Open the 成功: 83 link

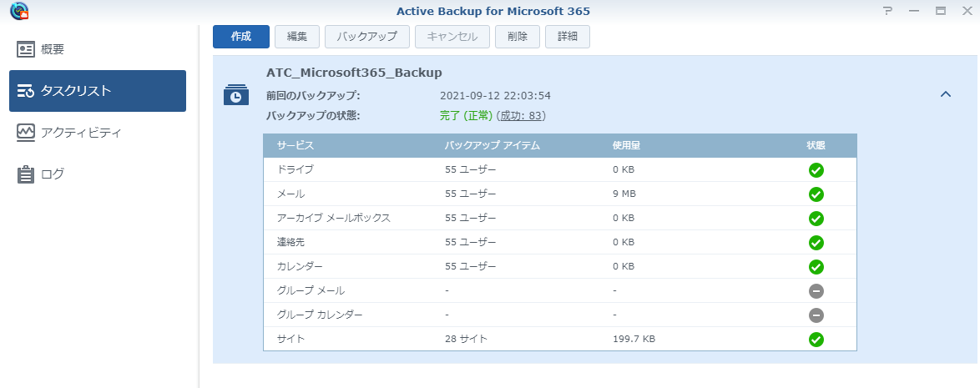(522, 116)
